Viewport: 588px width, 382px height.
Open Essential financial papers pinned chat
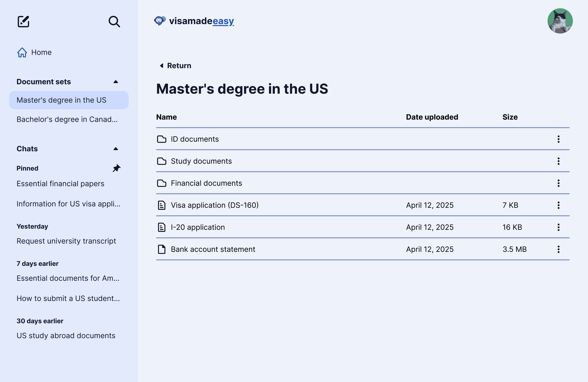click(x=60, y=184)
